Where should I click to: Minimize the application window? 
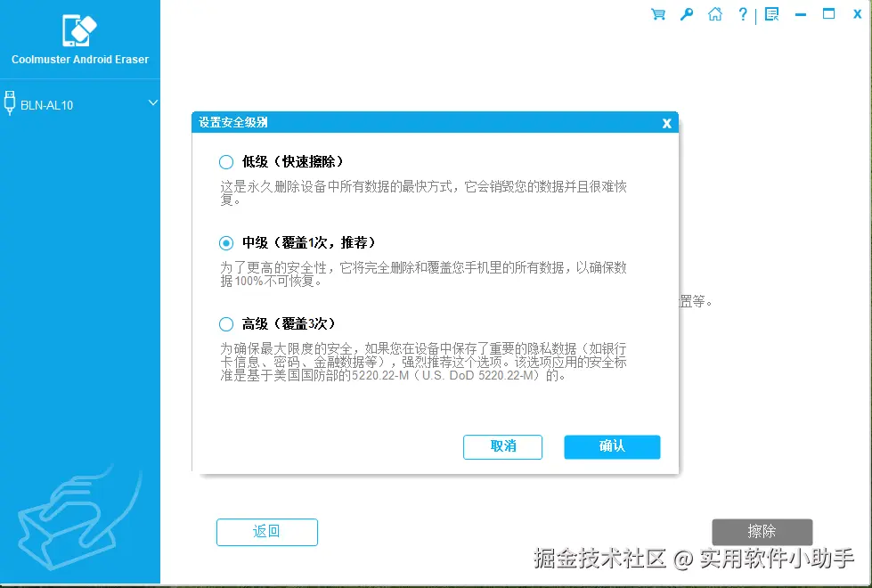coord(800,14)
